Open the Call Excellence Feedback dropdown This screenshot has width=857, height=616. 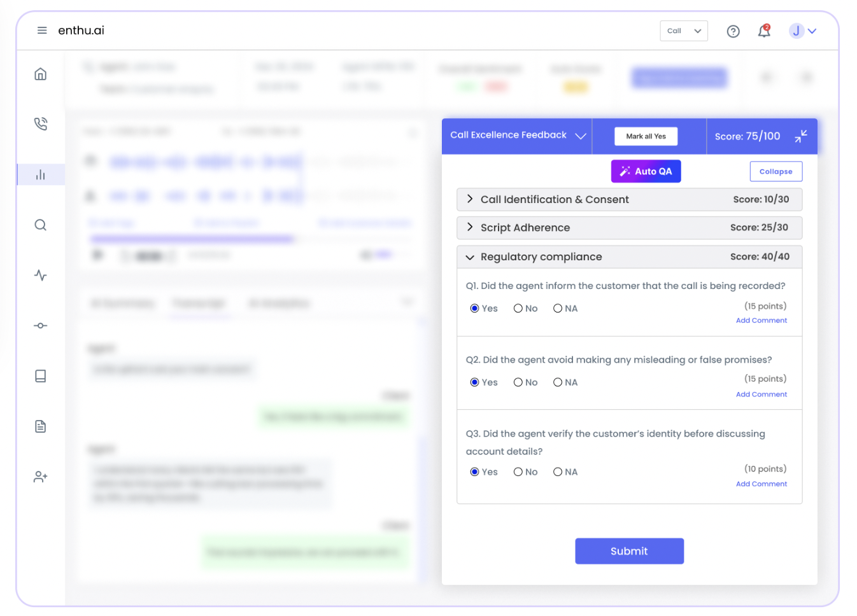coord(518,136)
